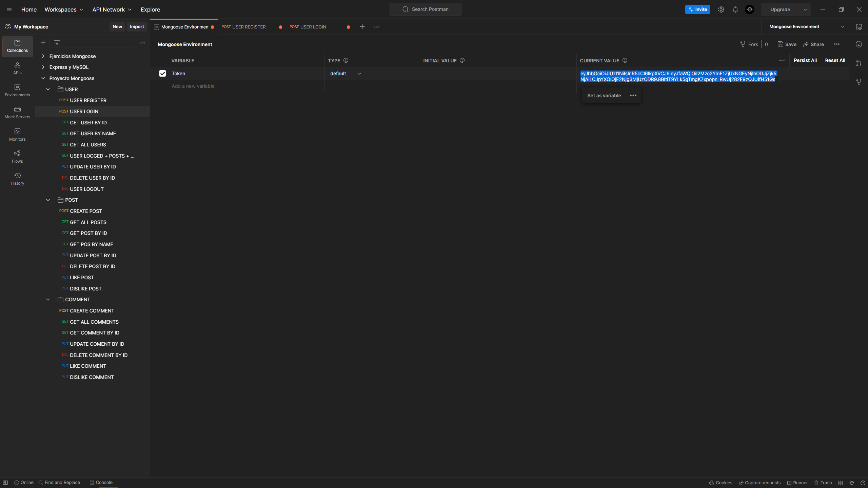This screenshot has height=488, width=868.
Task: Open the Monitors sidebar panel
Action: click(x=17, y=134)
